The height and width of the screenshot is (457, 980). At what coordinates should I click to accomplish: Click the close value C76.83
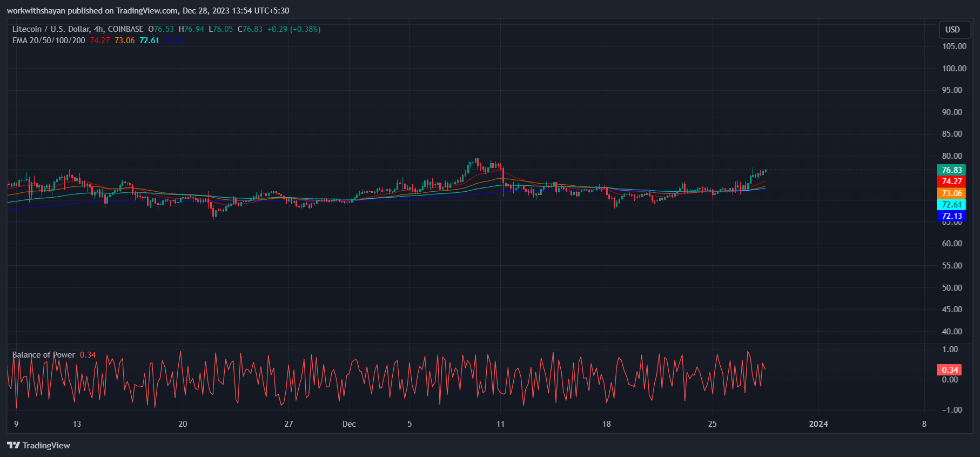point(250,29)
